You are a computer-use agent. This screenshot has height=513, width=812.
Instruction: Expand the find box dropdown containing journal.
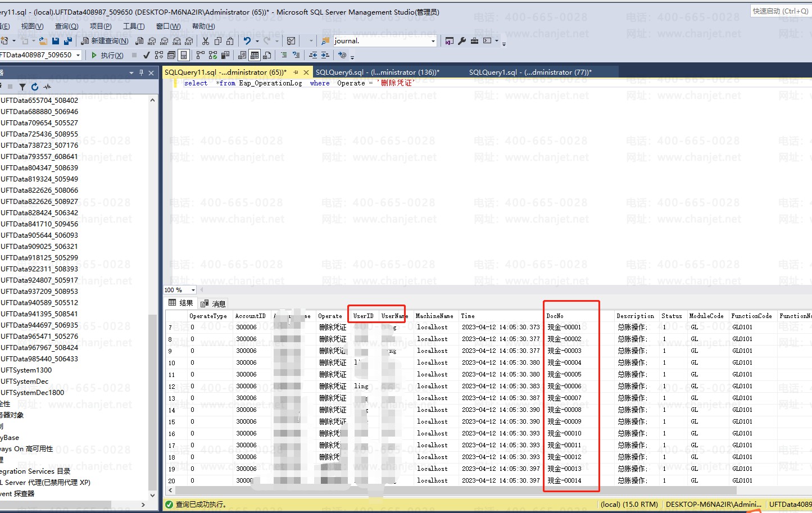[x=433, y=41]
